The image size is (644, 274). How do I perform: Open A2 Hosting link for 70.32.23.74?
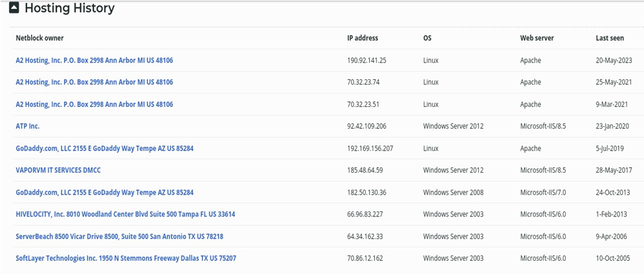click(x=95, y=82)
